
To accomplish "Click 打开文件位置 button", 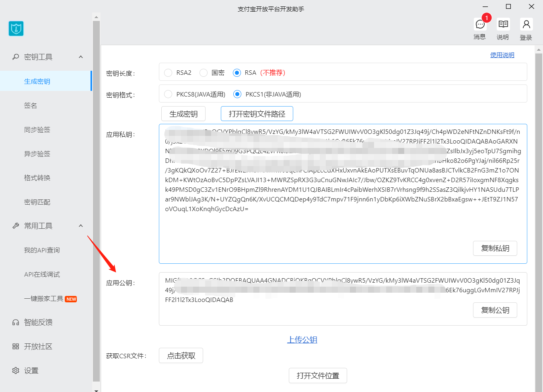I will [318, 376].
